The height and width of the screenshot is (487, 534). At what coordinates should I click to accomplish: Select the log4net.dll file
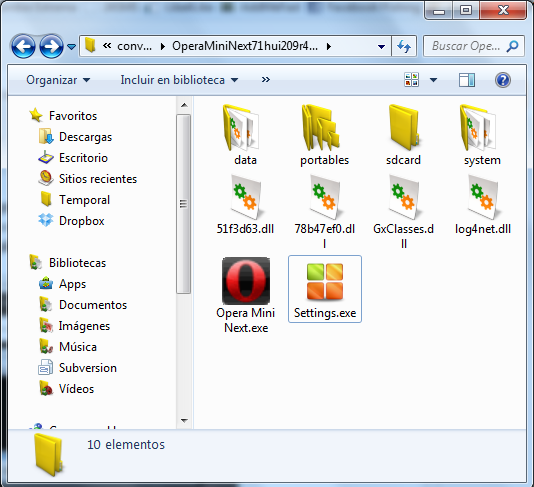click(x=482, y=205)
